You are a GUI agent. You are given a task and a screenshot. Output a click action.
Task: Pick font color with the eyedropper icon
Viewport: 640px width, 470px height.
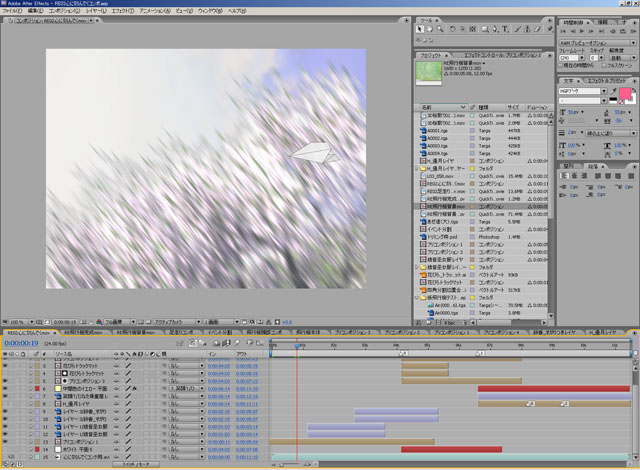tap(613, 91)
